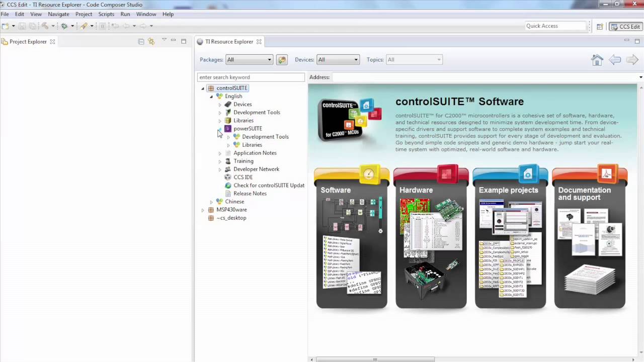Click the Open Perspective icon
Screen dimensions: 644x362
600,27
